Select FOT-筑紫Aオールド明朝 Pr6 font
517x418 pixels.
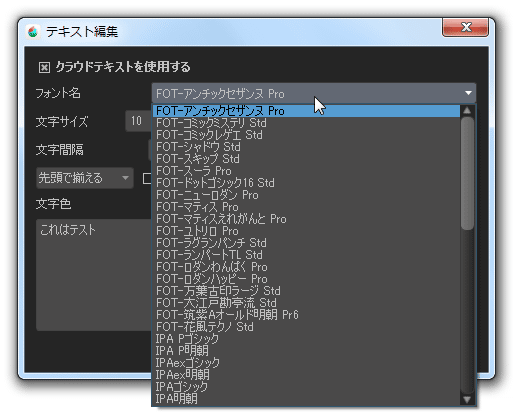306,315
